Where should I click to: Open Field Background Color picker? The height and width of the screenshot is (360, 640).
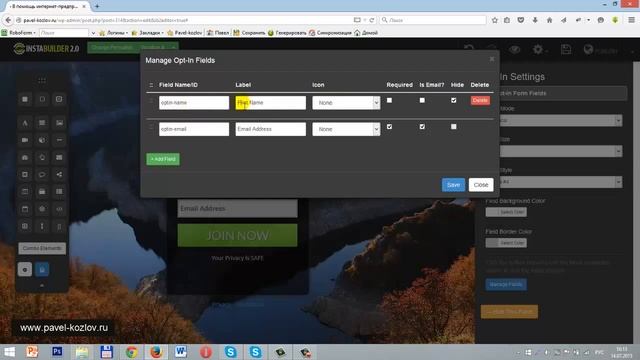click(506, 212)
